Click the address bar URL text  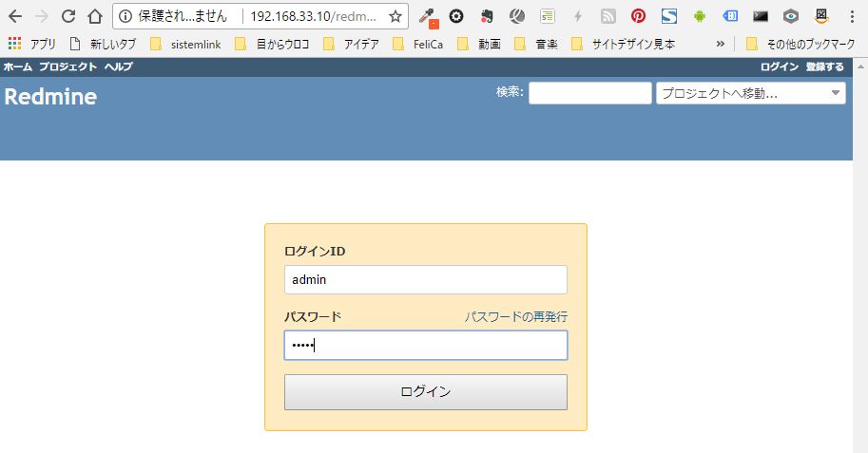click(314, 16)
